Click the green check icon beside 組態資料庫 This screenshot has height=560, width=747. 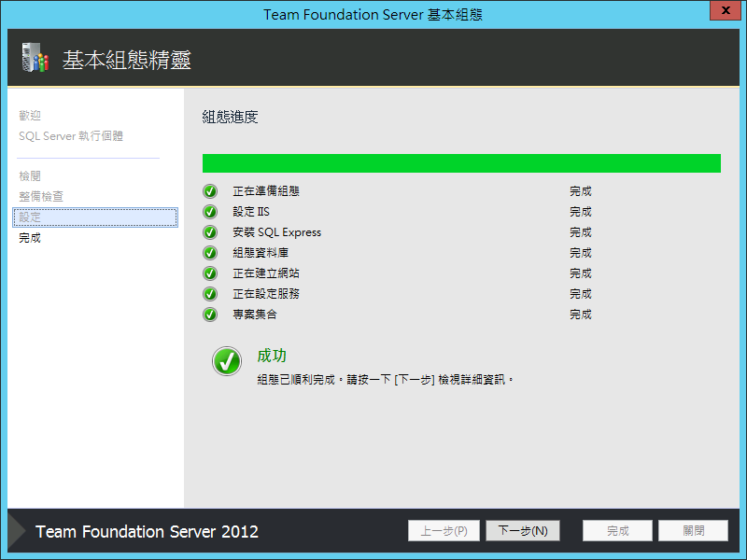click(209, 253)
